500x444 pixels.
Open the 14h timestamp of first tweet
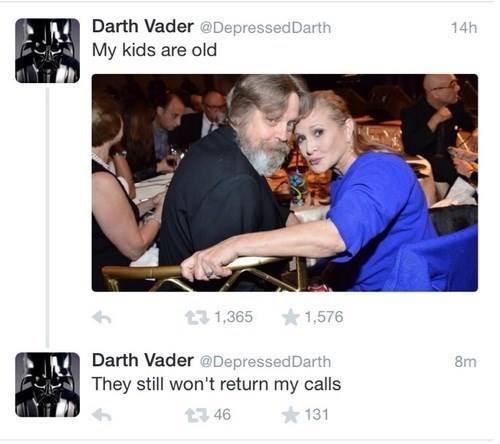click(x=464, y=28)
